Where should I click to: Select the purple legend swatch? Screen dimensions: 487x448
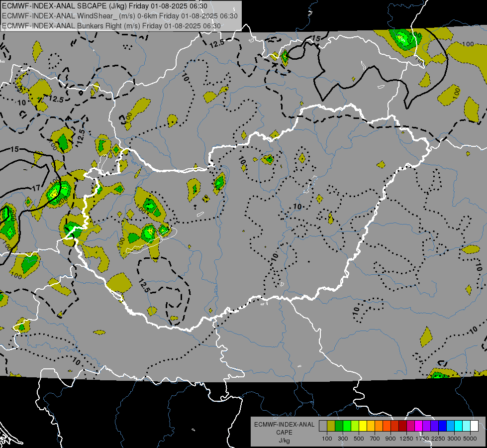click(x=427, y=426)
